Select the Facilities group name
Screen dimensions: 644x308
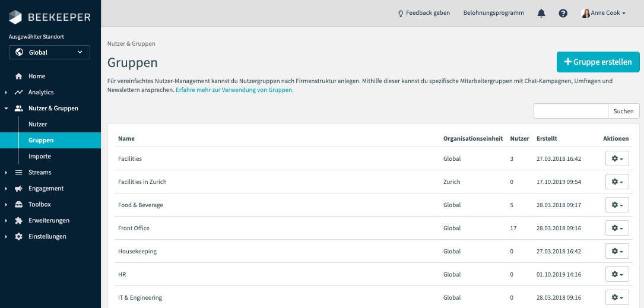coord(130,158)
